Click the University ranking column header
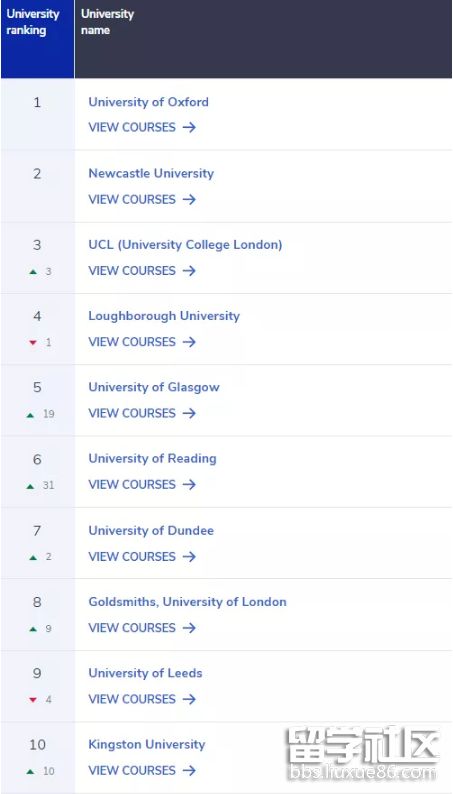Screen dimensions: 453x794 point(37,39)
